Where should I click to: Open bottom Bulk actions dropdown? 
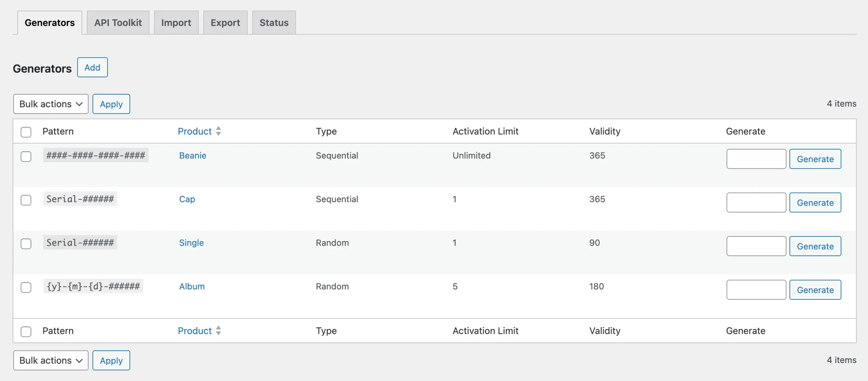[51, 360]
